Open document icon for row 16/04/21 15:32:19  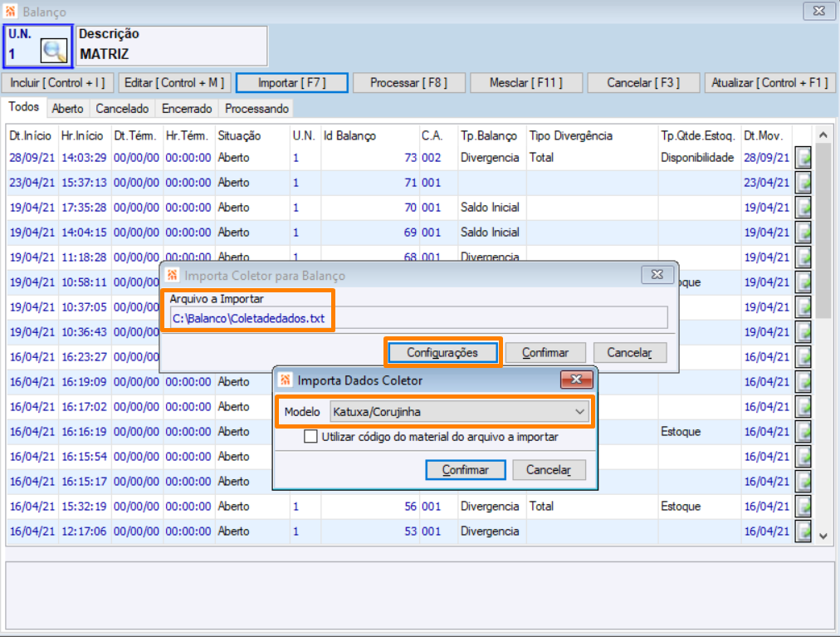pos(803,507)
